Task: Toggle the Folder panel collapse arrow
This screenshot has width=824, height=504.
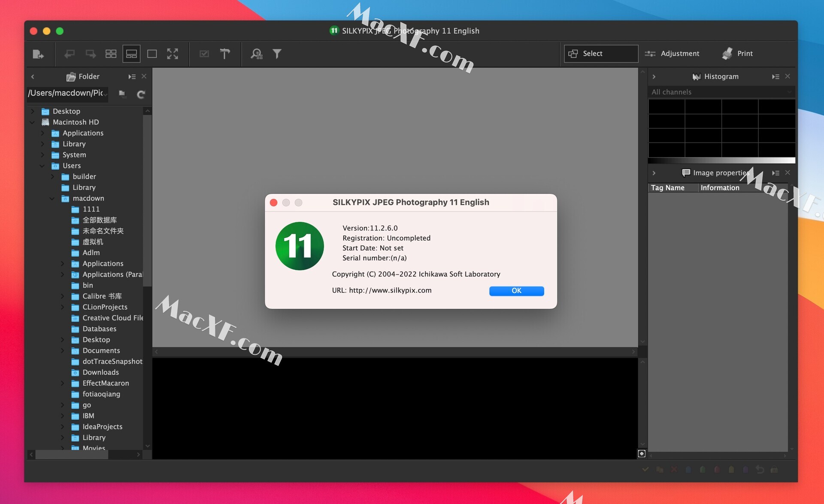Action: point(31,76)
